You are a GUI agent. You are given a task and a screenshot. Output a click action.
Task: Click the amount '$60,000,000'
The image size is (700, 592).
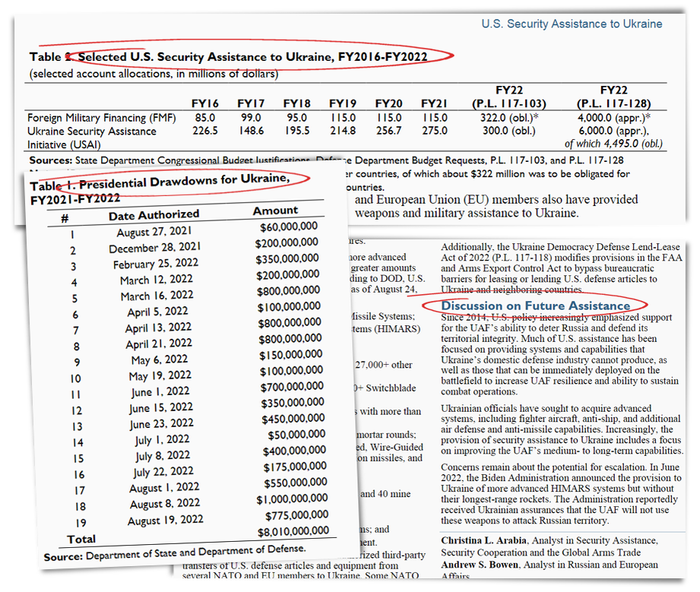pos(289,226)
